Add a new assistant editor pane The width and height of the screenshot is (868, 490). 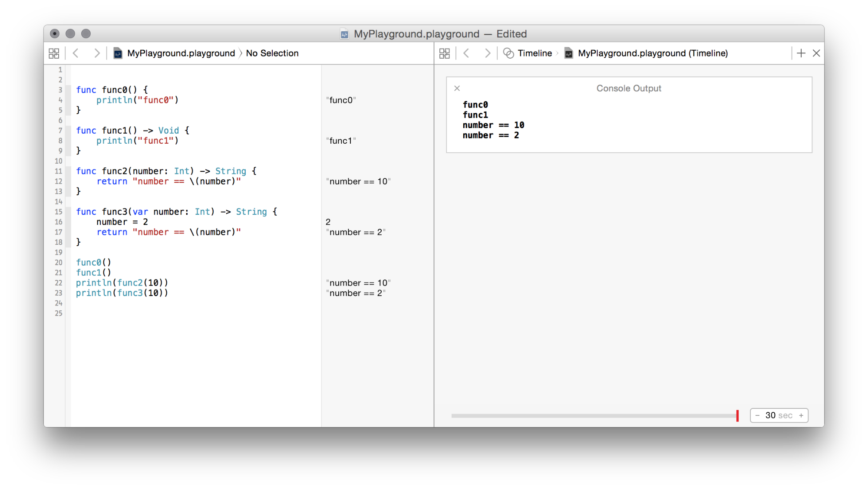coord(801,53)
